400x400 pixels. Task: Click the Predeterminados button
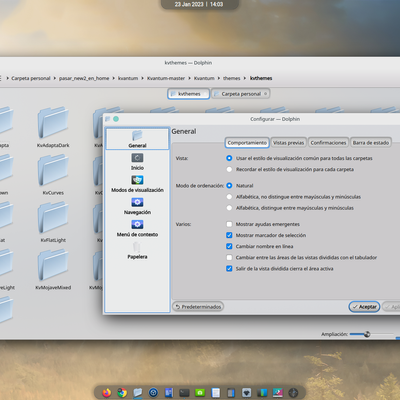(198, 307)
